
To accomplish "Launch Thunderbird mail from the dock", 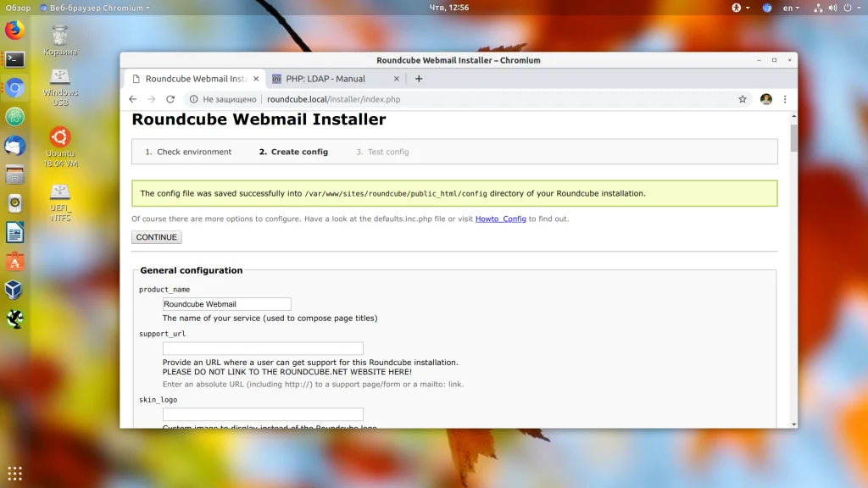I will (15, 146).
